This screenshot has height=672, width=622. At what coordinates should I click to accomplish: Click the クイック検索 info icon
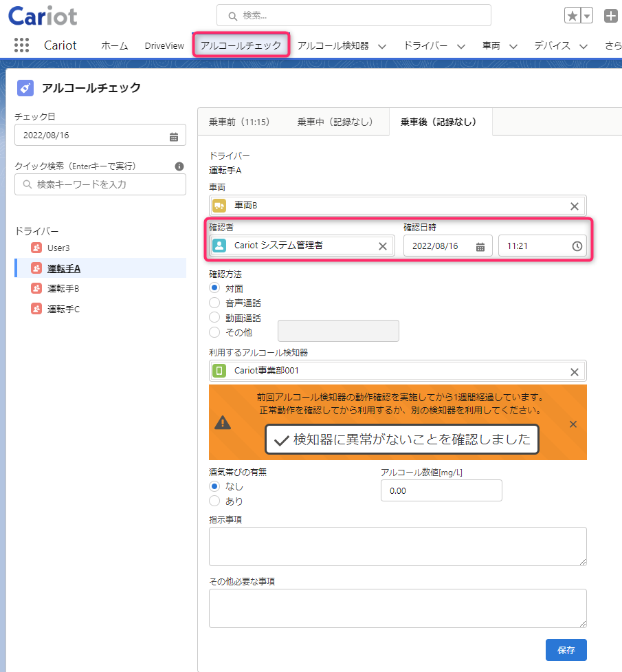tap(179, 166)
